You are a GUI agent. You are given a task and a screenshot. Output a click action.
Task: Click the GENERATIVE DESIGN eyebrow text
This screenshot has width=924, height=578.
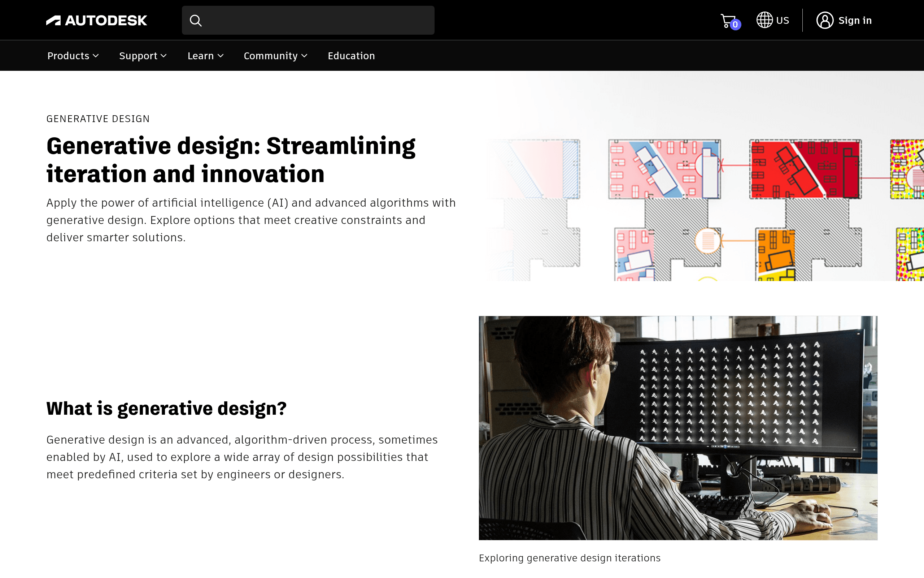tap(98, 119)
